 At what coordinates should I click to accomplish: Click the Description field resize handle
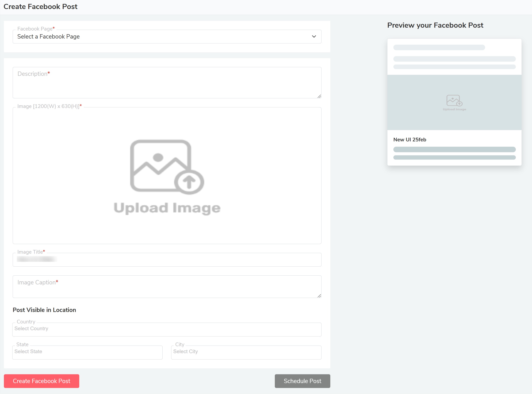pos(319,96)
